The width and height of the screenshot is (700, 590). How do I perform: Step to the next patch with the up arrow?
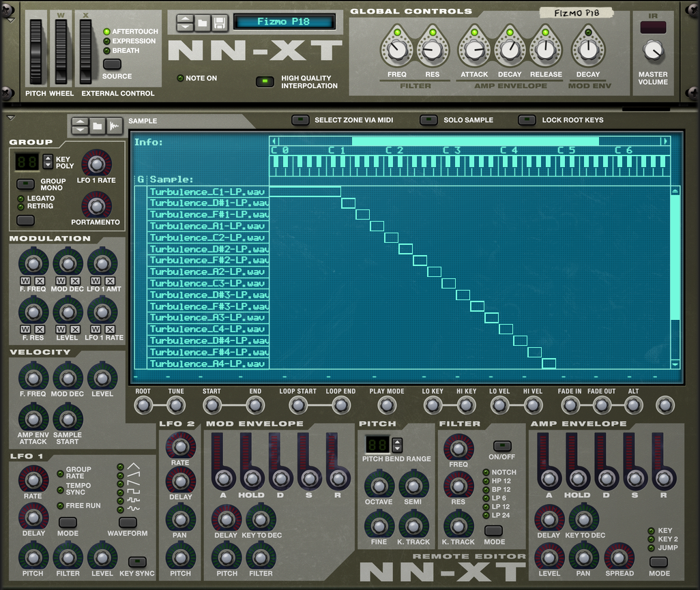[x=184, y=18]
